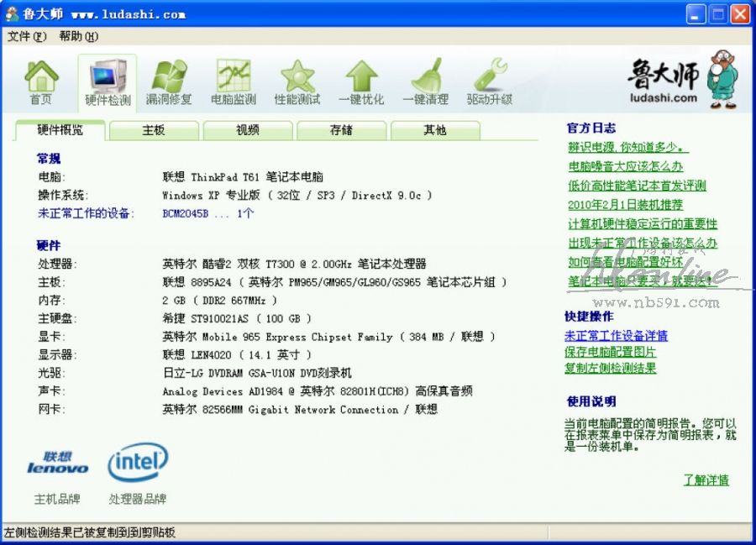Open the 电脑监测 computer monitoring icon
This screenshot has height=545, width=756.
tap(234, 82)
